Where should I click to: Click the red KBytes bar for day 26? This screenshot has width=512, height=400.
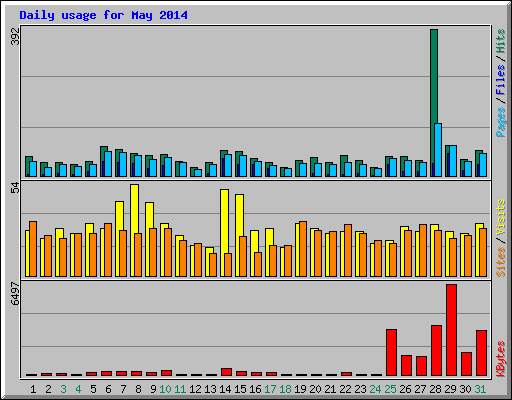pyautogui.click(x=406, y=365)
